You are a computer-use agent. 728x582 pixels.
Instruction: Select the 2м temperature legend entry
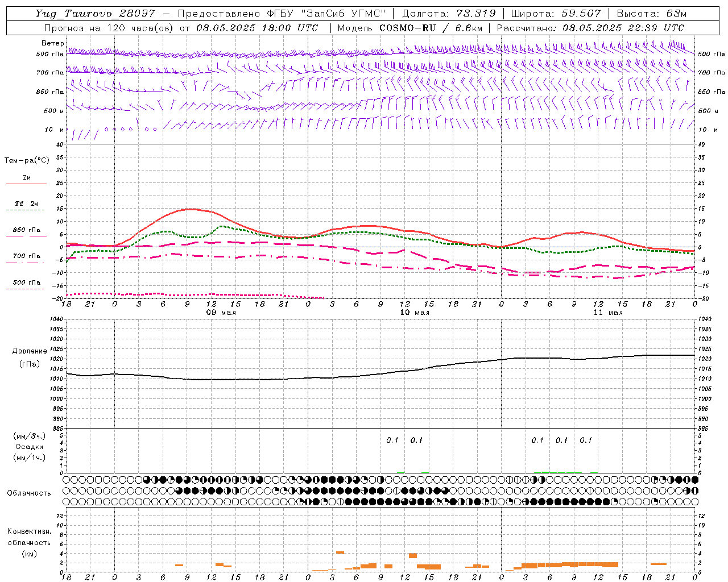27,177
